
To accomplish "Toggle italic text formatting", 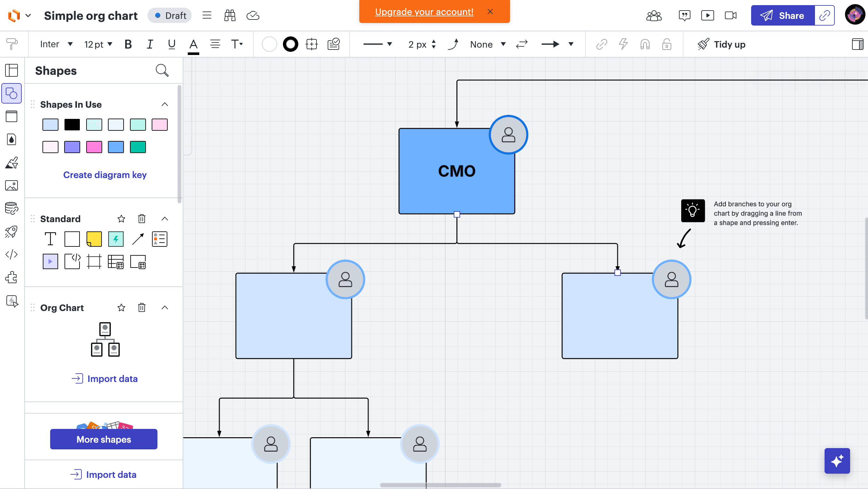I will (149, 44).
